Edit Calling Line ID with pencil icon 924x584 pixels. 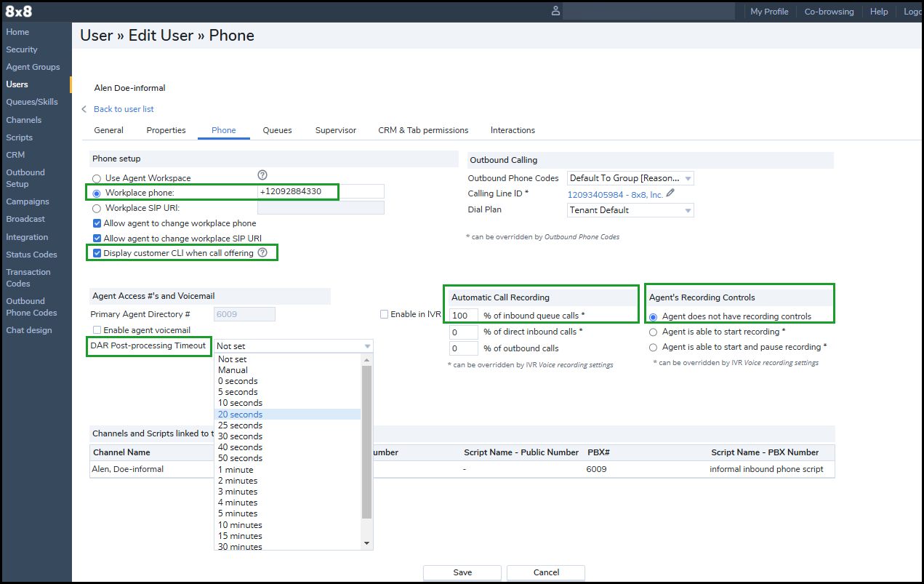coord(670,193)
